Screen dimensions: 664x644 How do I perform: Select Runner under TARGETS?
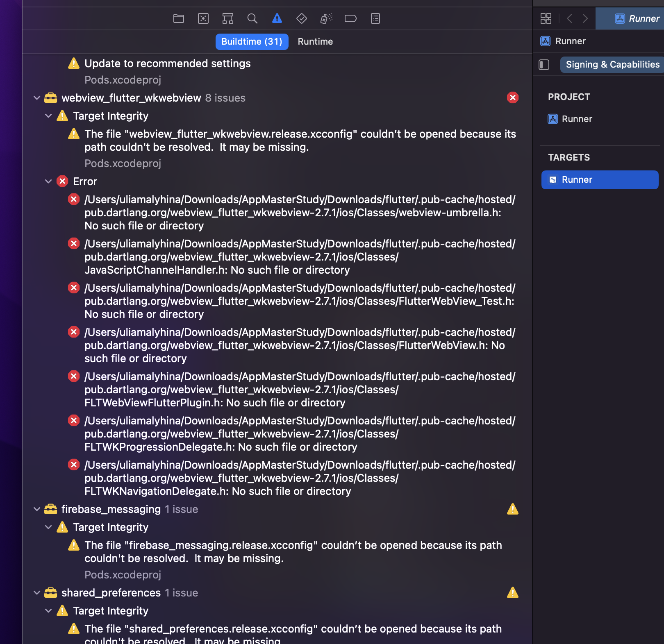600,180
